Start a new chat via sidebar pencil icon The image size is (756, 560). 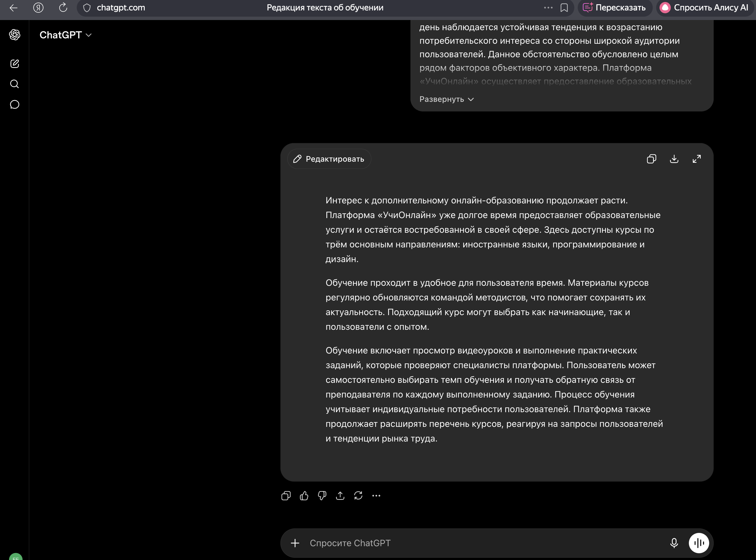click(x=15, y=64)
